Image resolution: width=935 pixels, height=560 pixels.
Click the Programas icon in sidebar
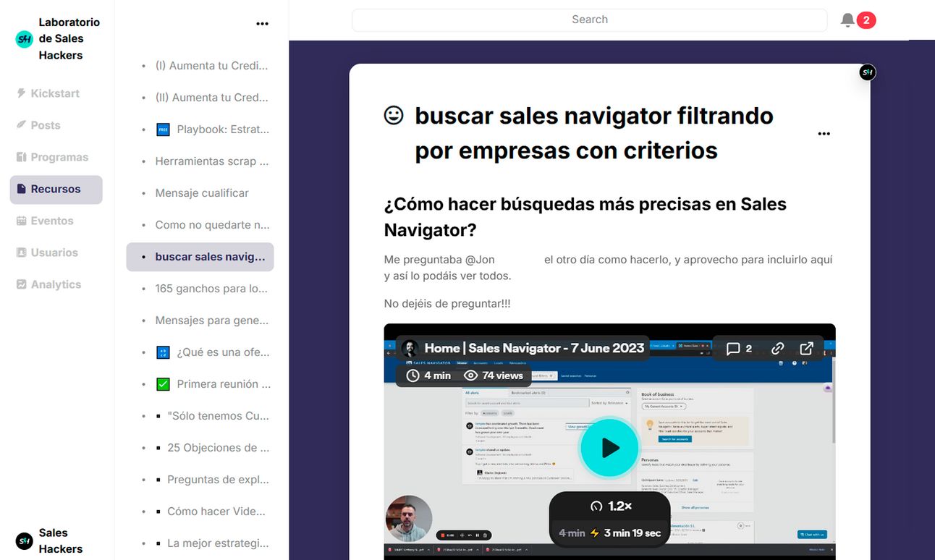21,157
